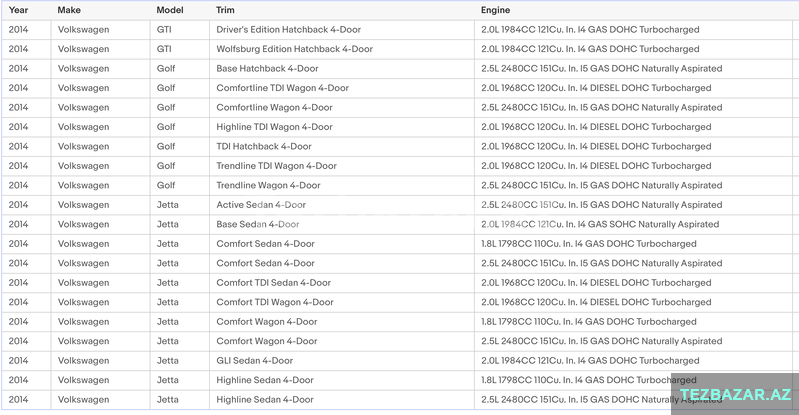Viewport: 799px width, 415px height.
Task: Click the engine cell in GLI Sedan row
Action: 590,360
